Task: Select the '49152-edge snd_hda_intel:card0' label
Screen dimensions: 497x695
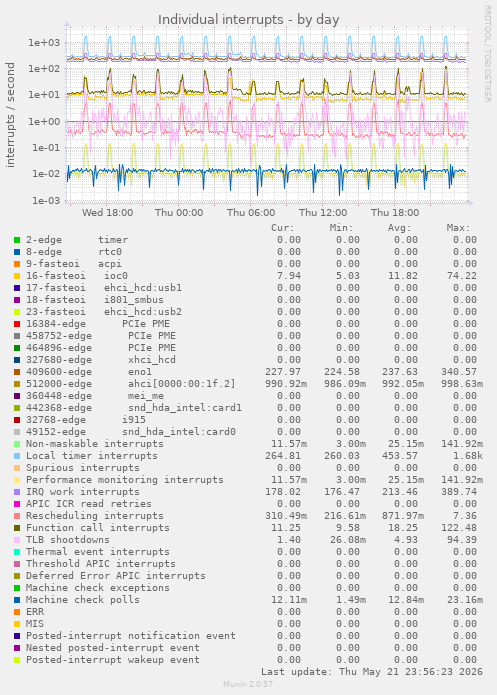Action: point(131,432)
